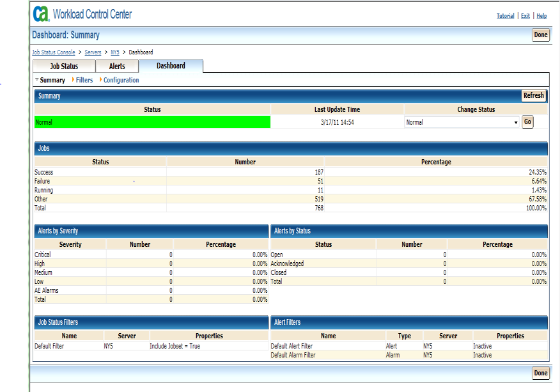
Task: Click Default Filter in Job Status Filters
Action: [49, 346]
